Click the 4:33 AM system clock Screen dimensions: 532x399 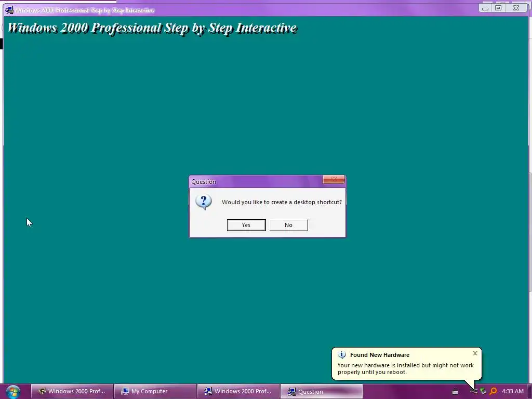click(513, 391)
